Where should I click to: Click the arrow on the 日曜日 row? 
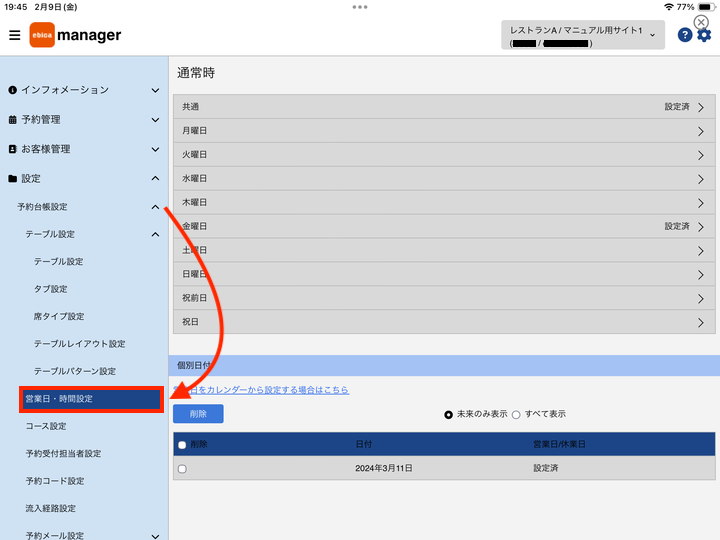tap(701, 275)
